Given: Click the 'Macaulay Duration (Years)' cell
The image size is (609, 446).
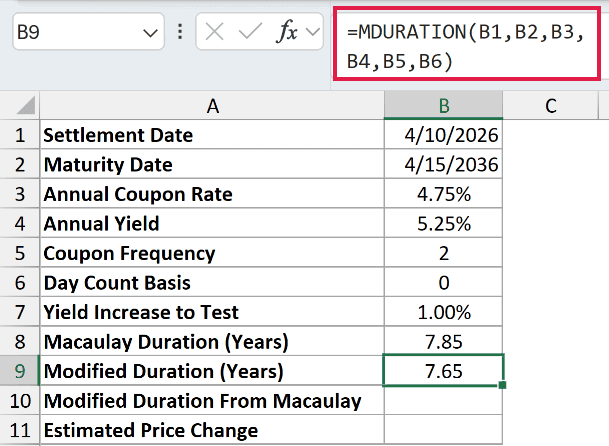Looking at the screenshot, I should pos(212,341).
